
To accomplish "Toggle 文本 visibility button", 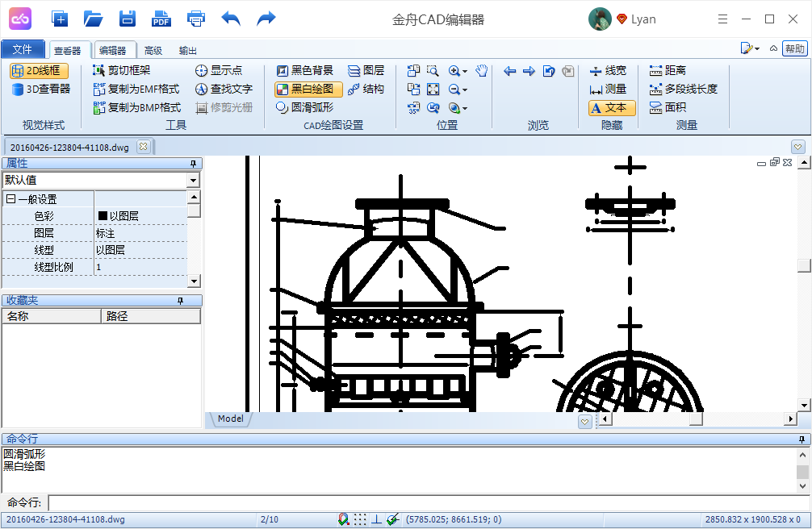I will point(612,108).
